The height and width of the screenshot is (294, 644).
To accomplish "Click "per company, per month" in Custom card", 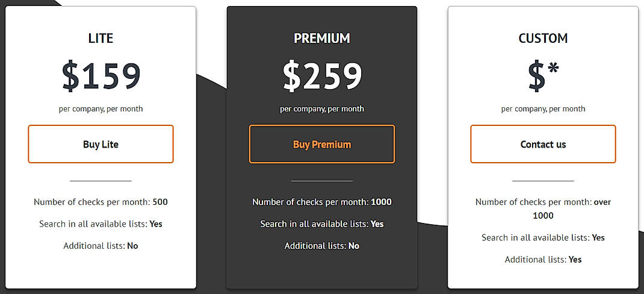I will tap(543, 109).
